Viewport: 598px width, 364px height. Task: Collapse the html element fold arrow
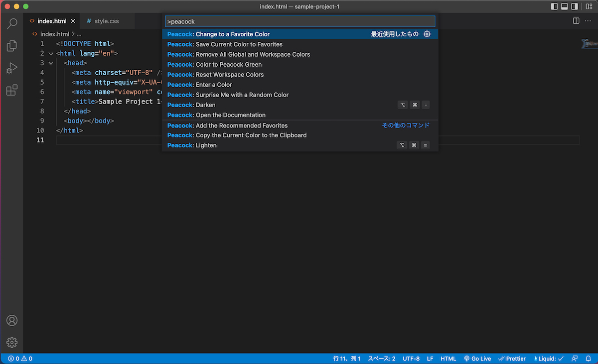pyautogui.click(x=50, y=53)
